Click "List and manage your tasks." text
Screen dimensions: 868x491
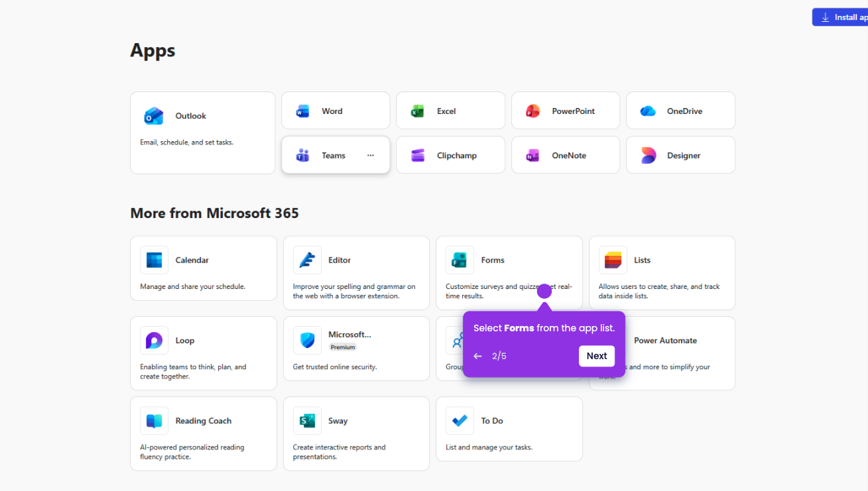489,447
